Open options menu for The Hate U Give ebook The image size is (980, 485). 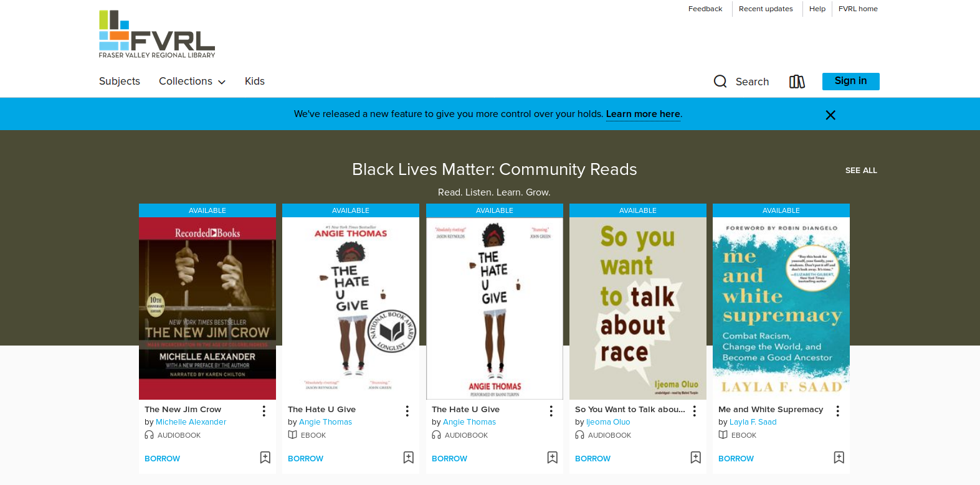[x=407, y=411]
